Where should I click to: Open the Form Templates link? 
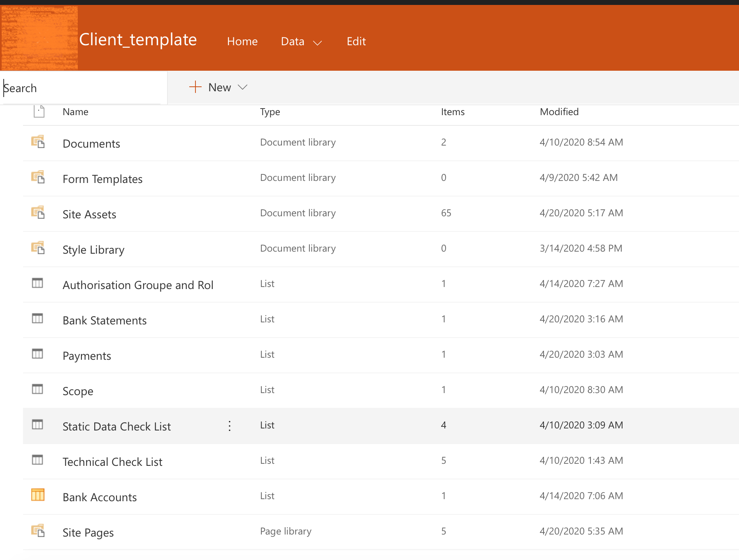(102, 179)
